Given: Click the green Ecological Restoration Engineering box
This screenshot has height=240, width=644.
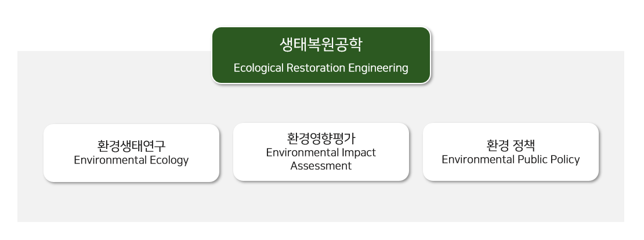Looking at the screenshot, I should 321,56.
